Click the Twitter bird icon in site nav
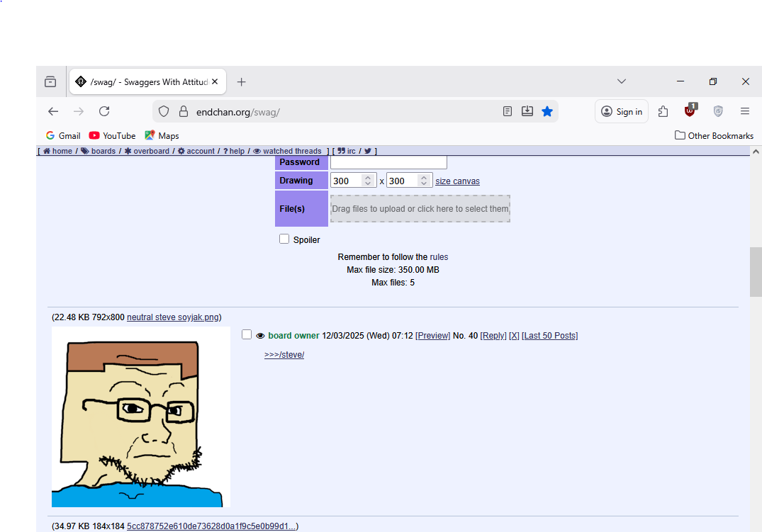 tap(368, 151)
